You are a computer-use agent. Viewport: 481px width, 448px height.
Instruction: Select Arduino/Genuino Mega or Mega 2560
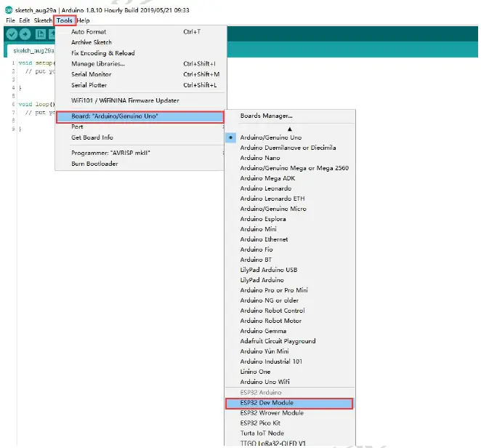290,168
